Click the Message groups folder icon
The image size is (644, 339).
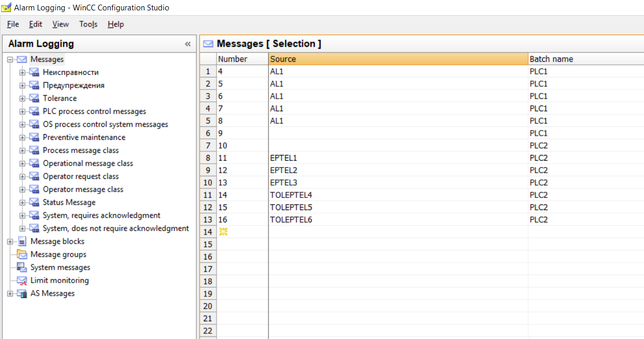[22, 254]
